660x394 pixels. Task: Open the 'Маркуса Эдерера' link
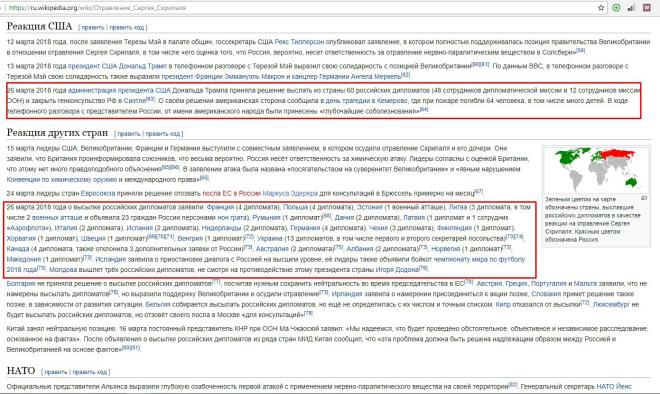tap(290, 194)
